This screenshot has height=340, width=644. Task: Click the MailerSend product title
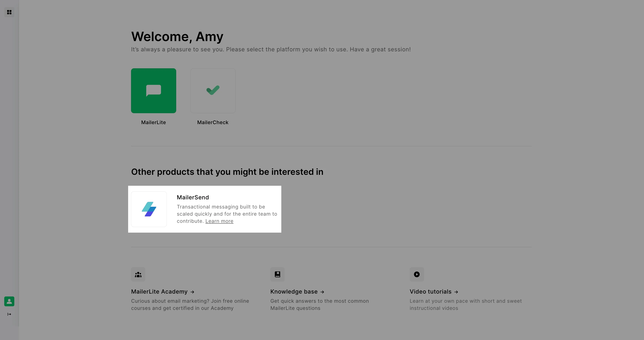(x=193, y=198)
